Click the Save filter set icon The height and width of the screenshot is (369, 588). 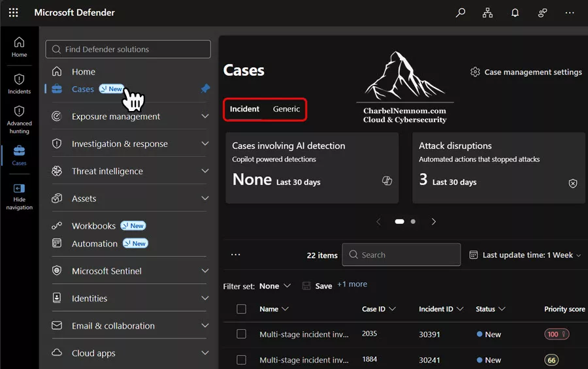306,286
